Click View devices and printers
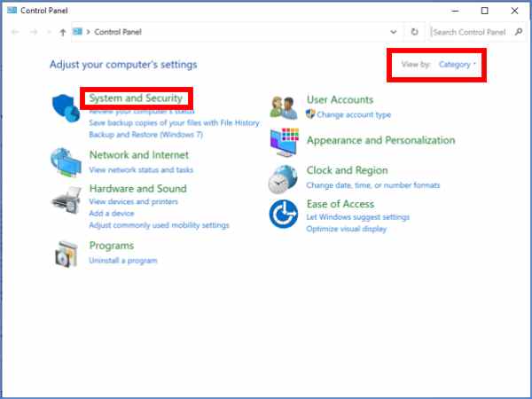Viewport: 532px width, 399px height. (133, 202)
